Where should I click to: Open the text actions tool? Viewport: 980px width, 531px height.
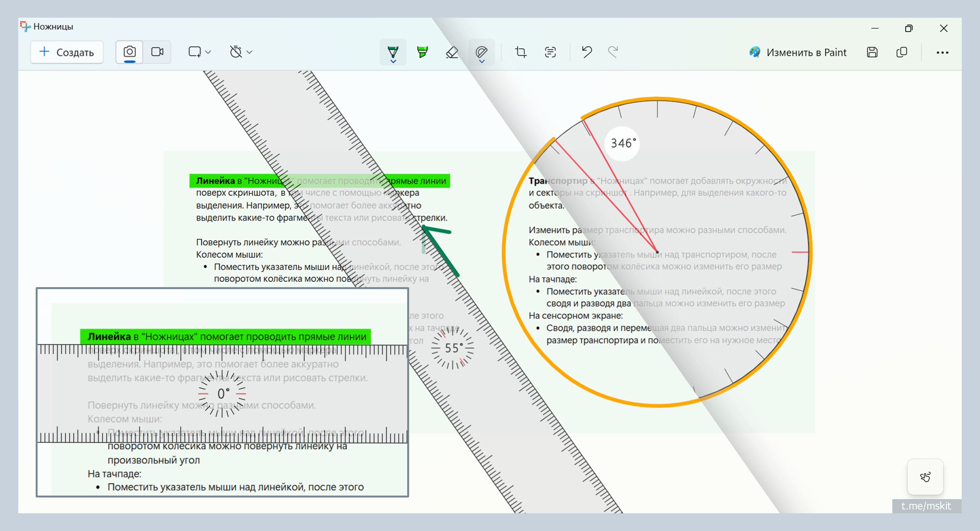point(550,52)
